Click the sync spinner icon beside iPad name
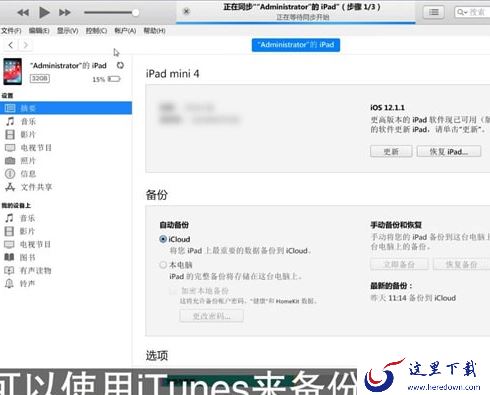 coord(120,66)
